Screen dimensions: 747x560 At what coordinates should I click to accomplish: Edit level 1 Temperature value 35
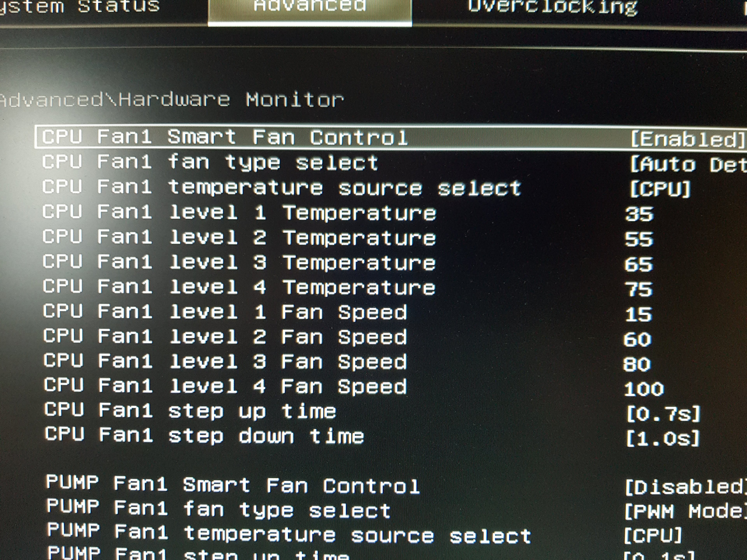click(x=639, y=214)
